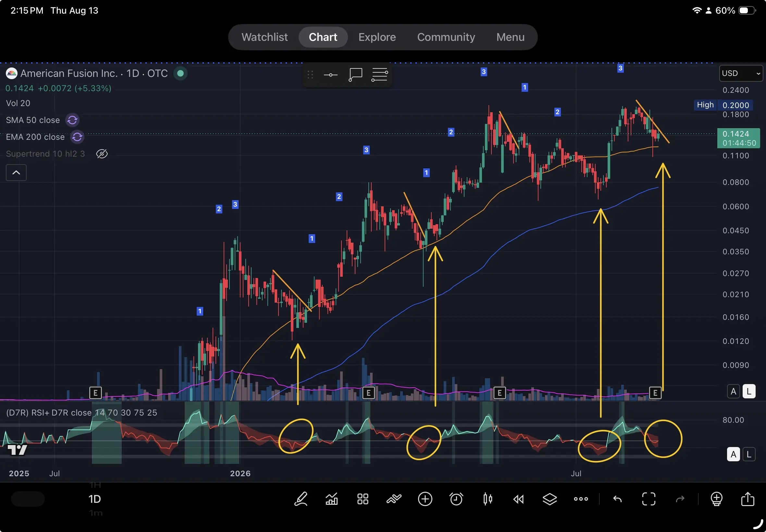Viewport: 766px width, 532px height.
Task: Open the object tree layers icon
Action: point(550,499)
